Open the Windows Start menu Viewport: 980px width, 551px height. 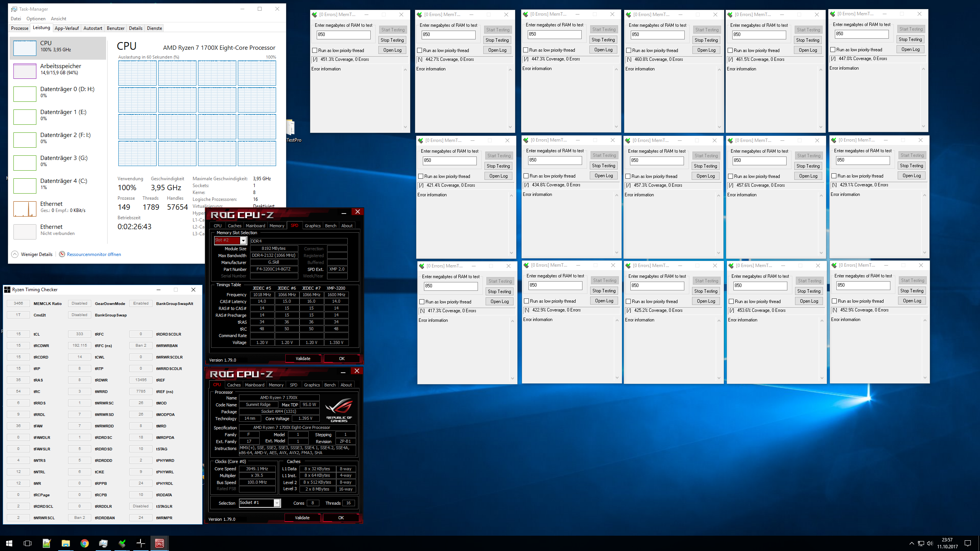click(9, 543)
